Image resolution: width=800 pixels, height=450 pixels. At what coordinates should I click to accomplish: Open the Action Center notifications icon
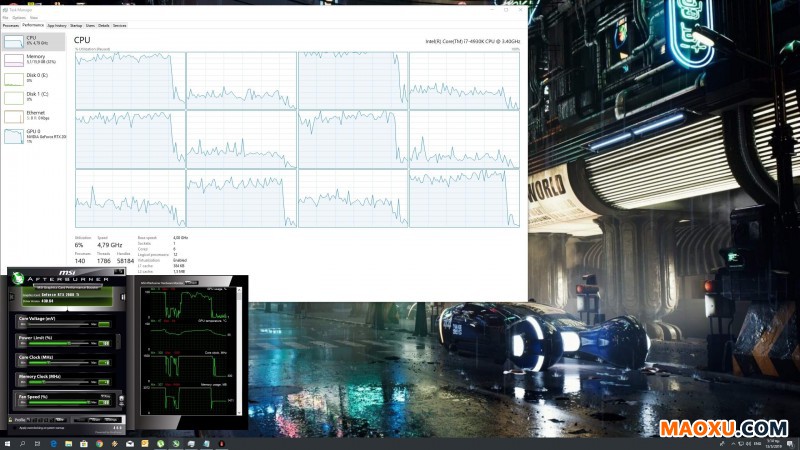pyautogui.click(x=790, y=444)
